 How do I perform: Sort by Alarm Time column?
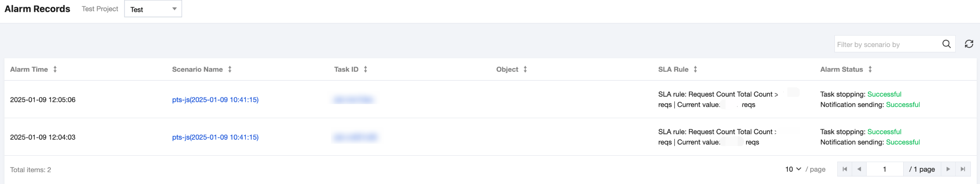point(55,69)
